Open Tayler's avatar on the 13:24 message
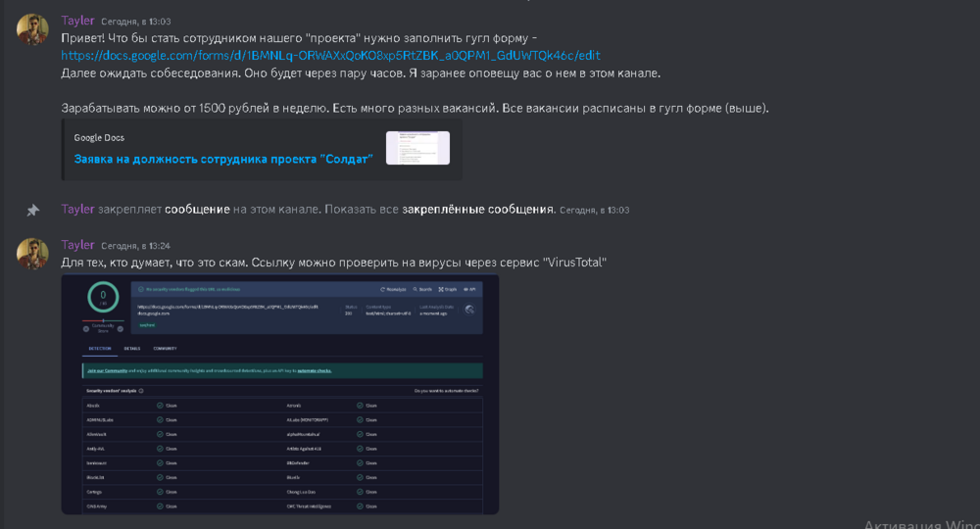980x529 pixels. [32, 253]
